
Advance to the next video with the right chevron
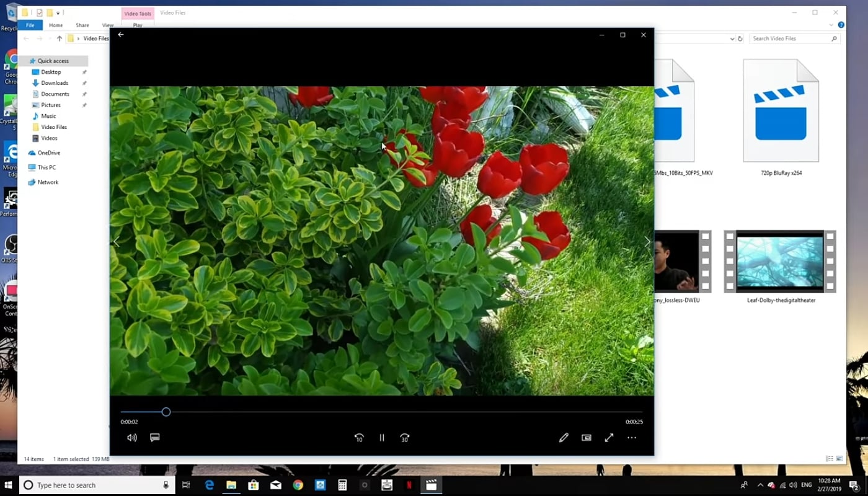[x=647, y=242]
